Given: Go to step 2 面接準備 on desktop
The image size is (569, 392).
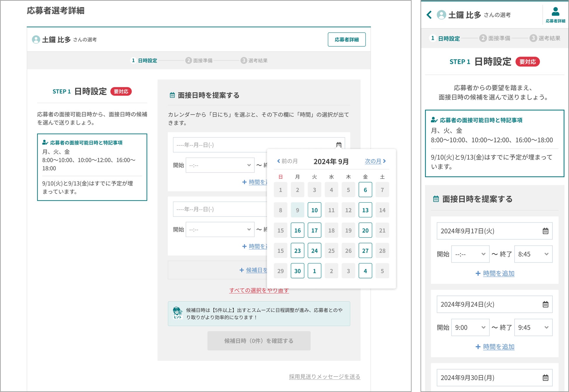Looking at the screenshot, I should [199, 61].
